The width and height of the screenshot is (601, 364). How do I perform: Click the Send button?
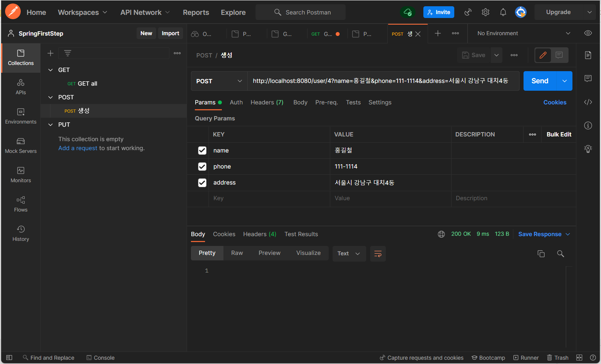point(540,81)
